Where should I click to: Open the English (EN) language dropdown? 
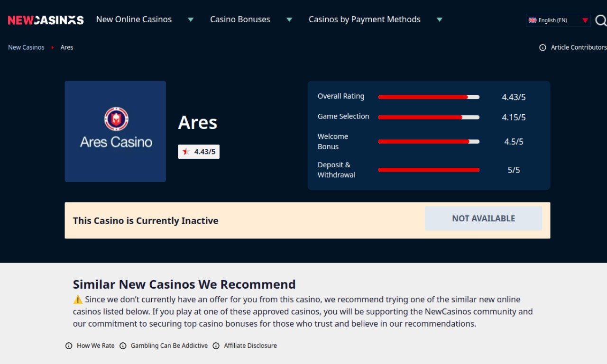tap(559, 20)
